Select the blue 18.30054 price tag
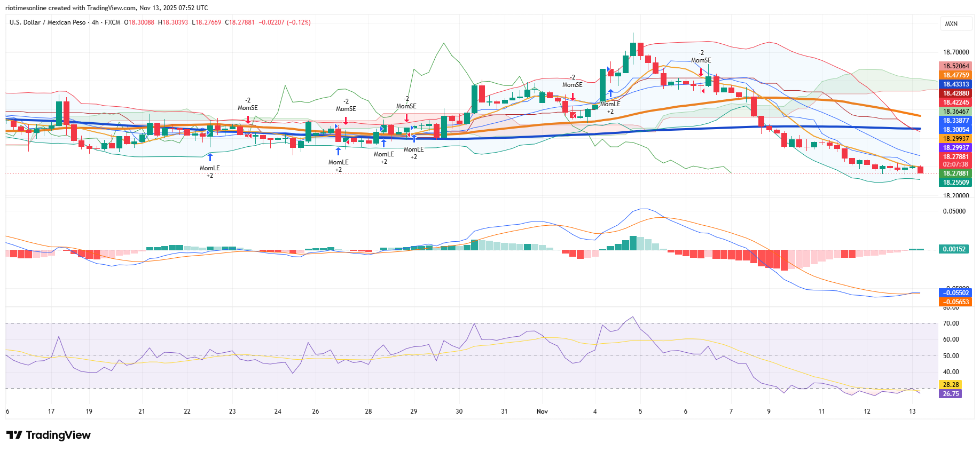Viewport: 980px width, 451px height. pyautogui.click(x=956, y=130)
